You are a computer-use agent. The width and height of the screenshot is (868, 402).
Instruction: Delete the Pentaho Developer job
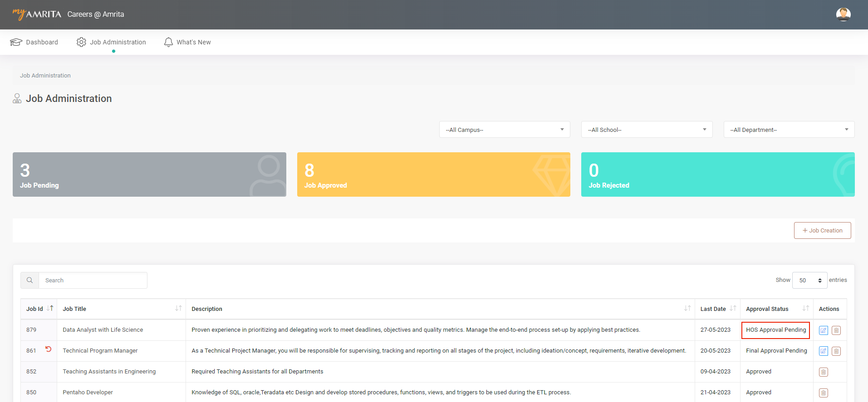tap(823, 393)
